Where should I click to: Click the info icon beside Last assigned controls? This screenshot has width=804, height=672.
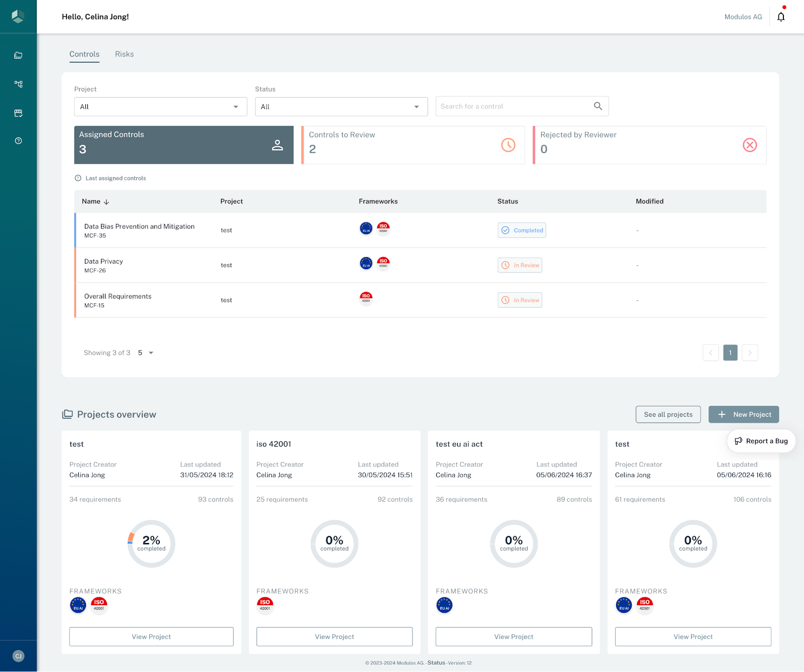[78, 178]
